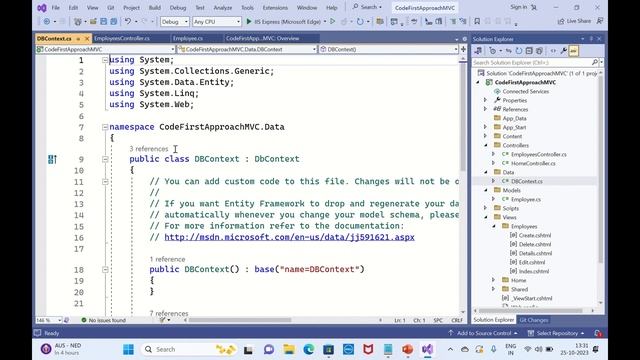Toggle pin on DBContext.cs tab
The height and width of the screenshot is (360, 640).
[x=78, y=39]
